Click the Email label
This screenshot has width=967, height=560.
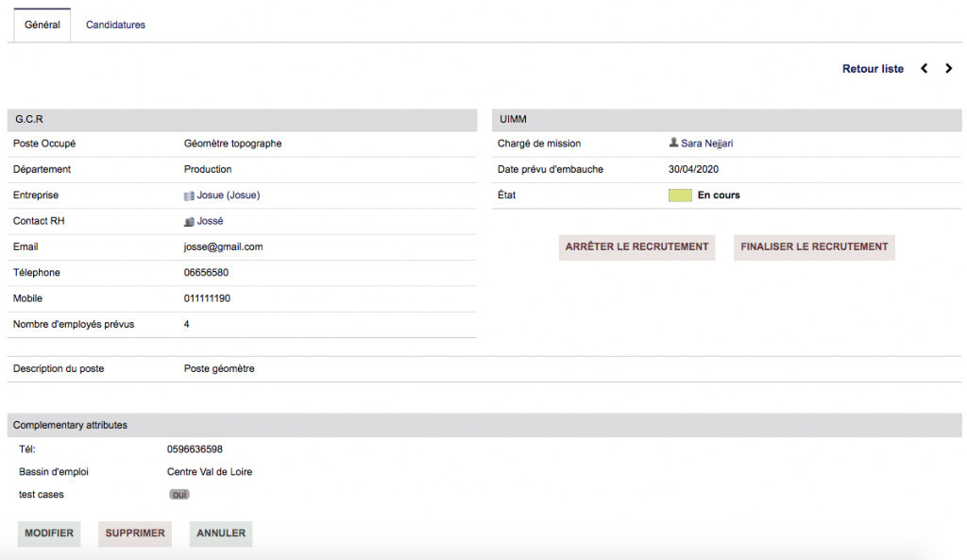[x=25, y=246]
